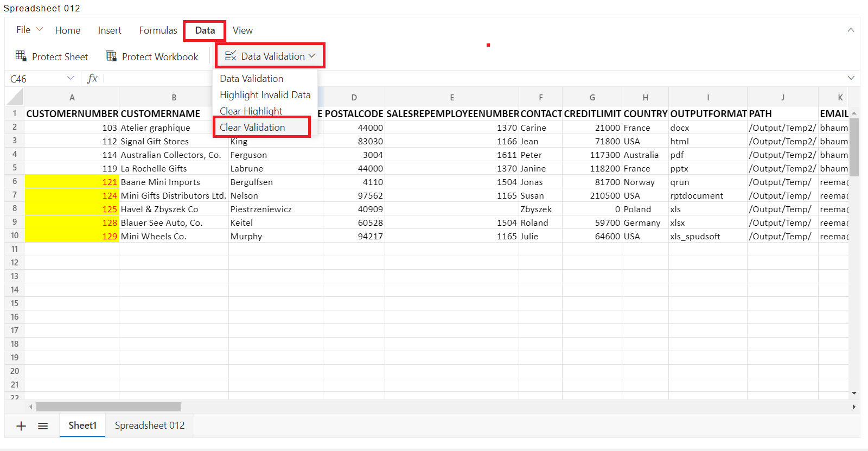This screenshot has width=868, height=451.
Task: Choose Clear Validation menu entry
Action: click(252, 128)
